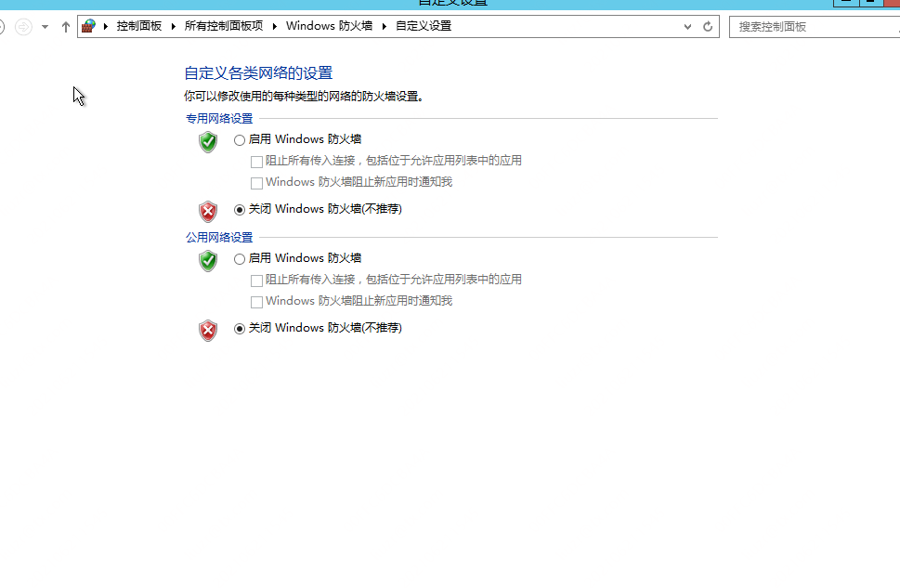Viewport: 900px width, 588px height.
Task: Select 启用 Windows 防火墙 for private network
Action: (240, 140)
